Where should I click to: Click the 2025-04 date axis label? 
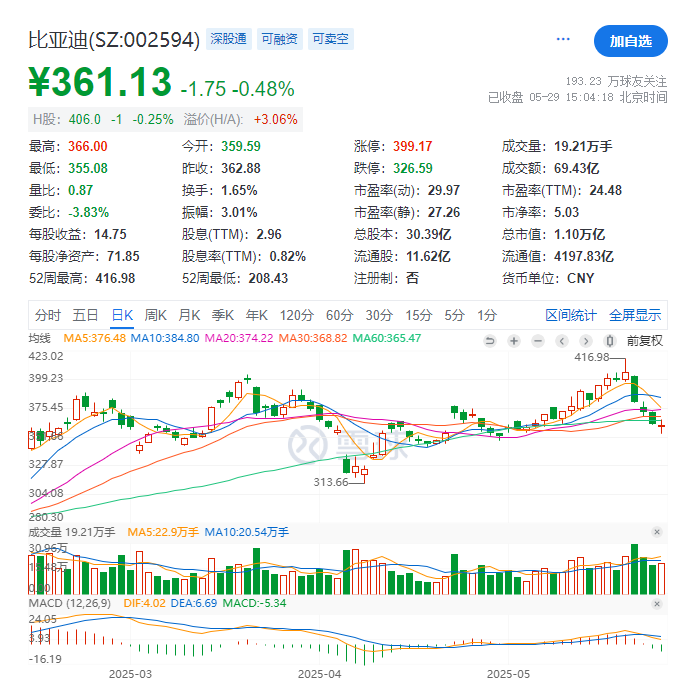(x=319, y=674)
